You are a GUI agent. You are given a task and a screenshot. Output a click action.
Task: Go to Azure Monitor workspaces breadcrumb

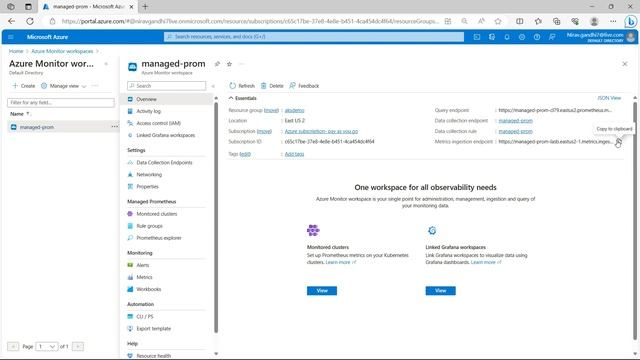62,51
